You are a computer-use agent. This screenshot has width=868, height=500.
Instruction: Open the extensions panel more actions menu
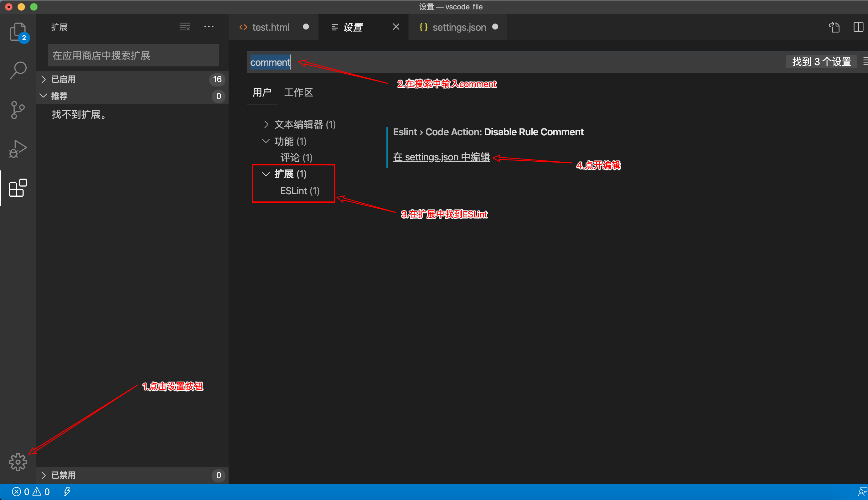[x=209, y=27]
